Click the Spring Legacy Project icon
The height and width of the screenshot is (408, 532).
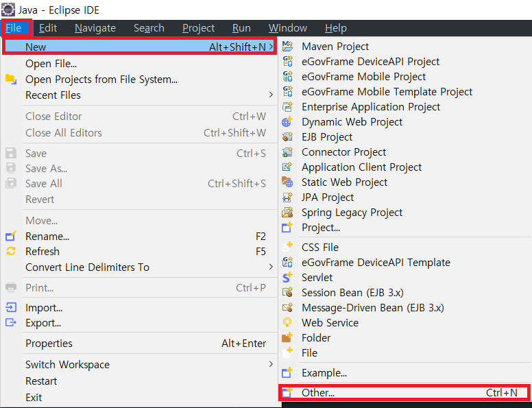(287, 212)
